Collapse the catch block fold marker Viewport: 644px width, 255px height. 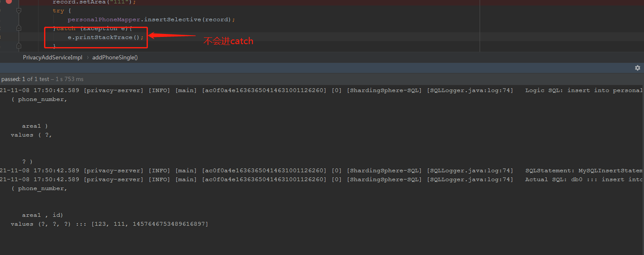pyautogui.click(x=19, y=28)
